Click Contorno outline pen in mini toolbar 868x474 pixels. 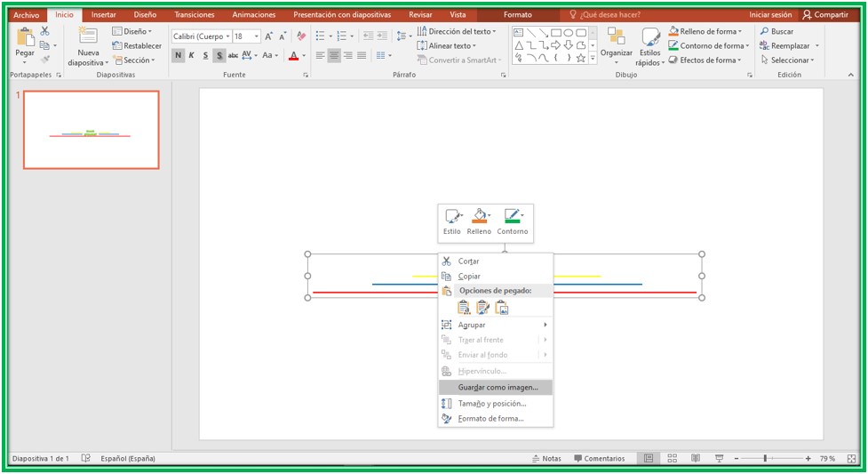coord(512,221)
